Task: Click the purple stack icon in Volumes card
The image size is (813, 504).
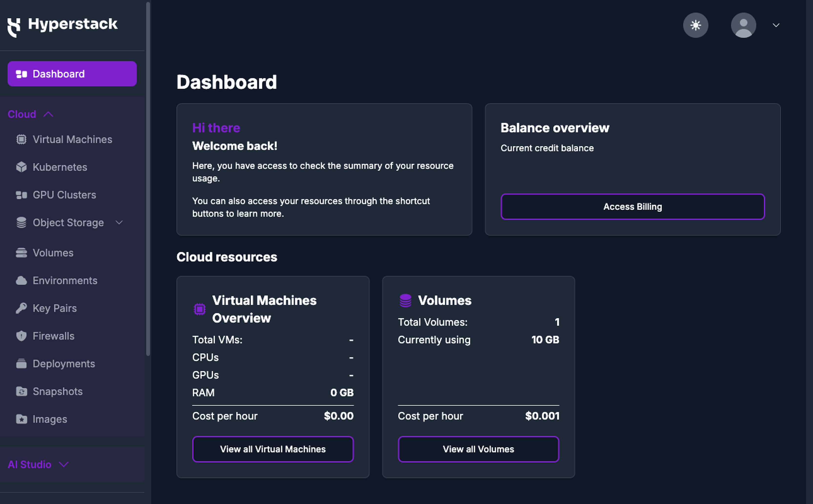Action: click(x=405, y=300)
